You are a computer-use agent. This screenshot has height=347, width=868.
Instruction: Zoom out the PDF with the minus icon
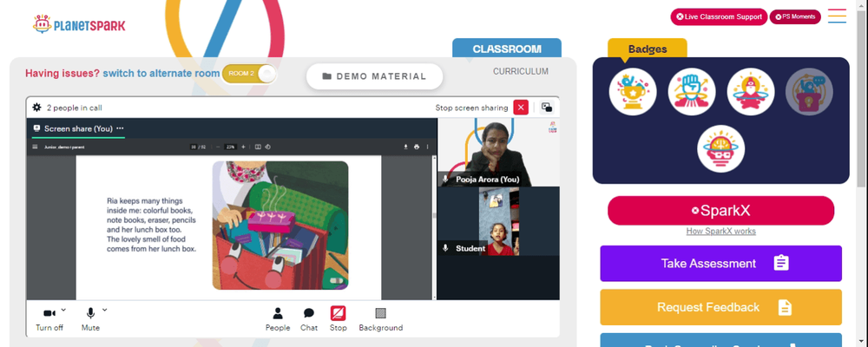click(x=218, y=147)
